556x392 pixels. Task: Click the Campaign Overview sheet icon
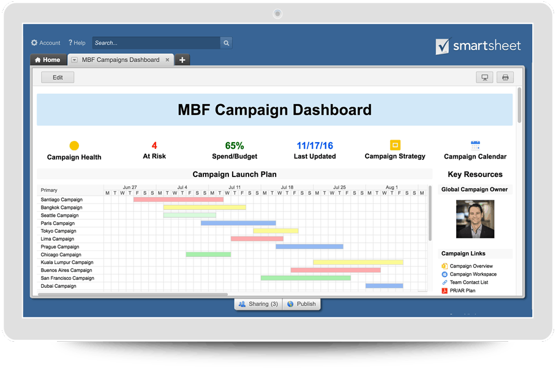pos(445,266)
